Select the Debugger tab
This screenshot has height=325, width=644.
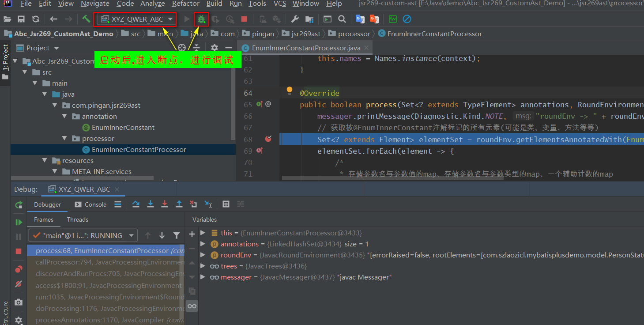coord(48,204)
